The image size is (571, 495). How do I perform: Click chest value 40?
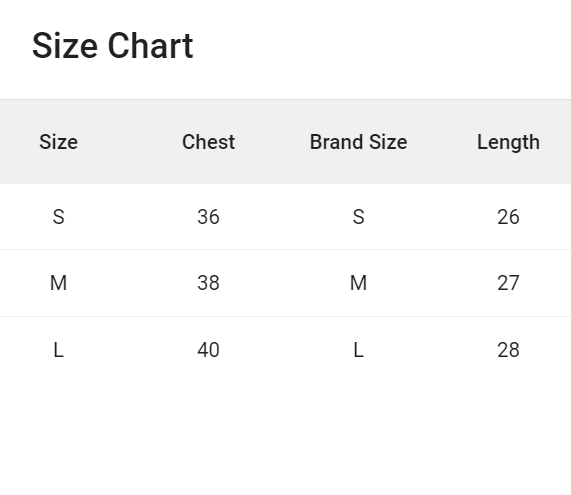[x=208, y=350]
